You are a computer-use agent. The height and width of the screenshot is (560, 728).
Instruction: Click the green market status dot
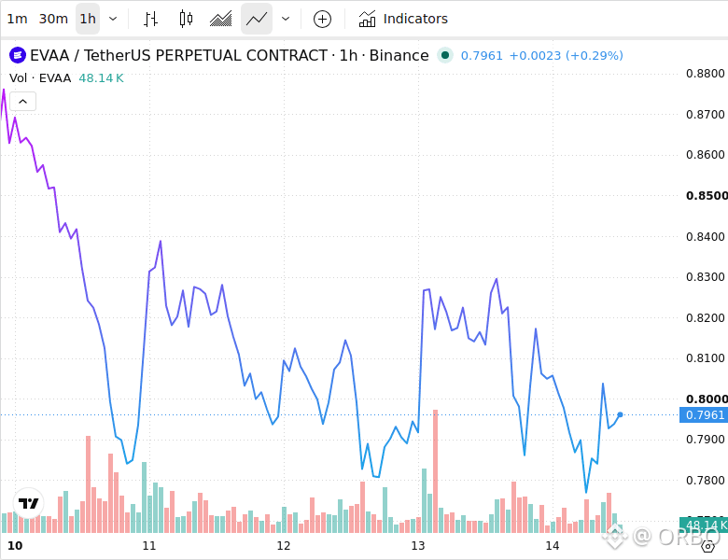pos(445,56)
